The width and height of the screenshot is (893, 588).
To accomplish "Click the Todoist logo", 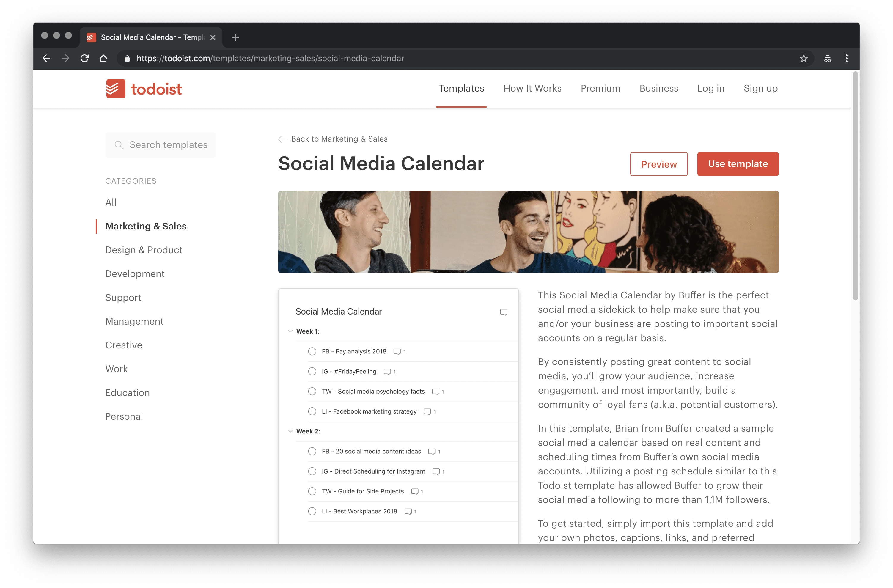I will (x=144, y=88).
